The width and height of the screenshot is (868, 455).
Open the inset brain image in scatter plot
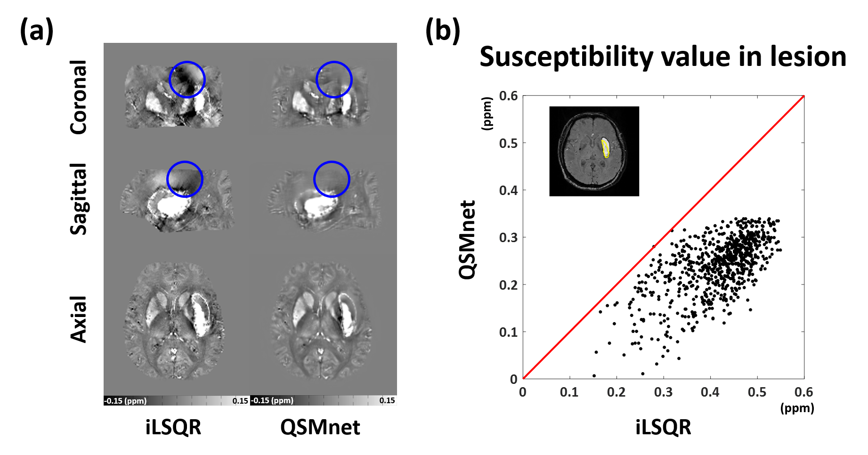pyautogui.click(x=594, y=151)
